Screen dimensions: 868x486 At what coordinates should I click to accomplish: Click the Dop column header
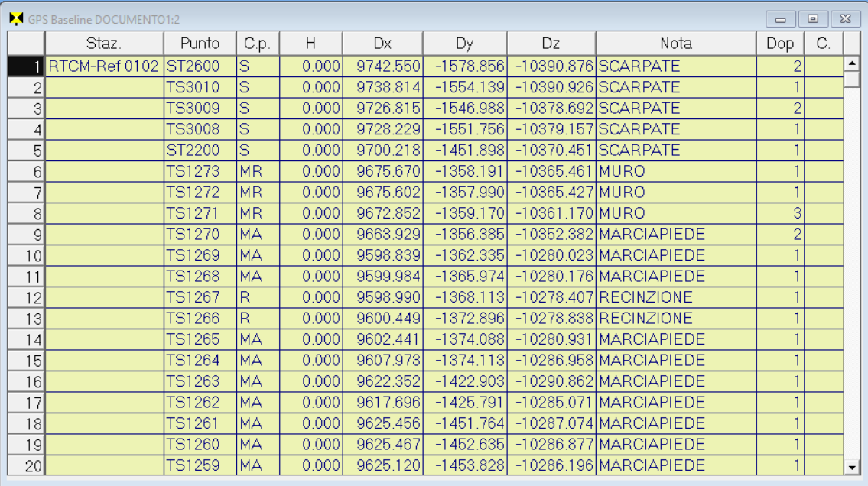pyautogui.click(x=779, y=44)
